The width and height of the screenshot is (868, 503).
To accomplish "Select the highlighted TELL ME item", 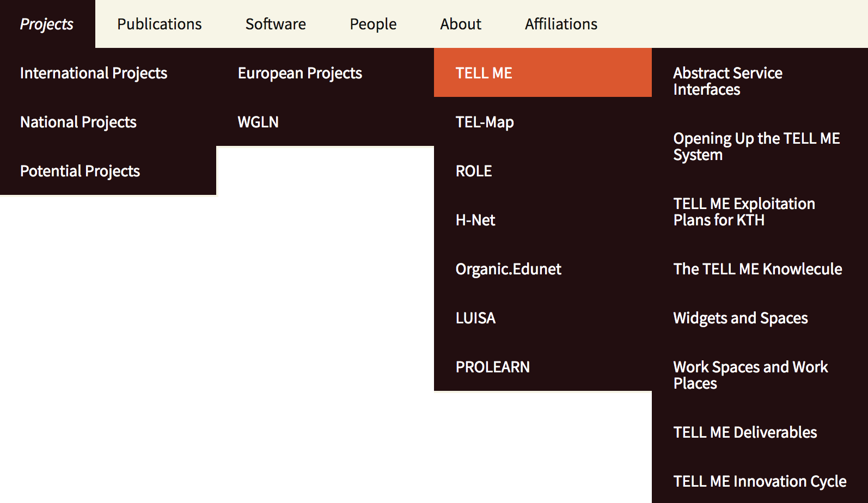I will [484, 73].
